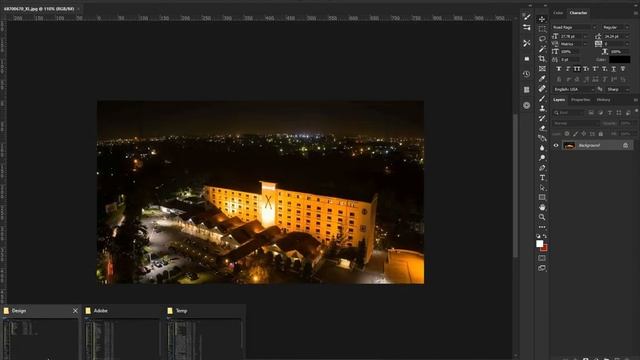Select the History Brush tool
Image resolution: width=640 pixels, height=360 pixels.
point(542,118)
